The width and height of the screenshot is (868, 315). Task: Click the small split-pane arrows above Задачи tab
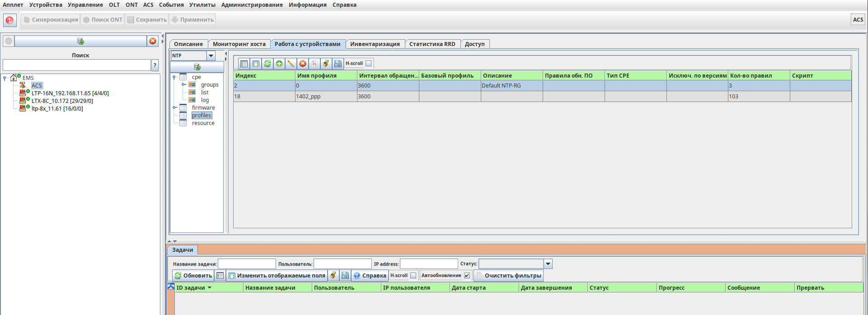pyautogui.click(x=172, y=241)
